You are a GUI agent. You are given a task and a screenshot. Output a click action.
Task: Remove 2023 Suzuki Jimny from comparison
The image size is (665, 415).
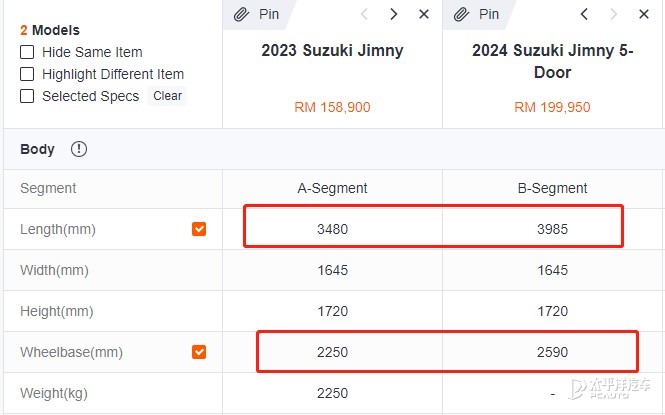(424, 14)
